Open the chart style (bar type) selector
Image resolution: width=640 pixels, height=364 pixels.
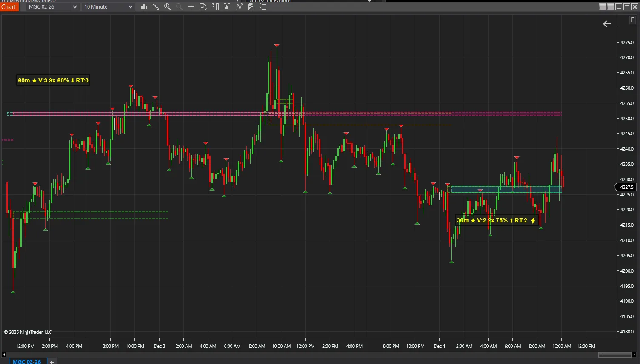pyautogui.click(x=144, y=7)
